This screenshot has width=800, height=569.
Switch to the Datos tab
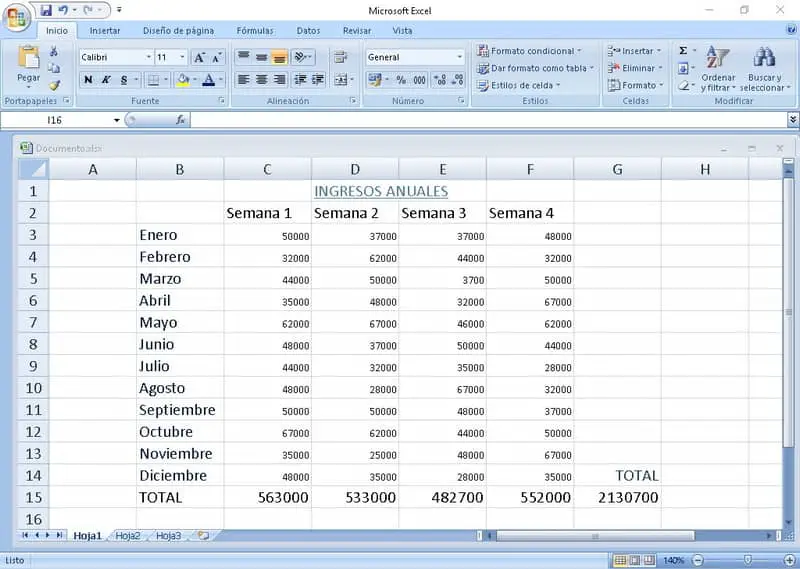coord(308,31)
